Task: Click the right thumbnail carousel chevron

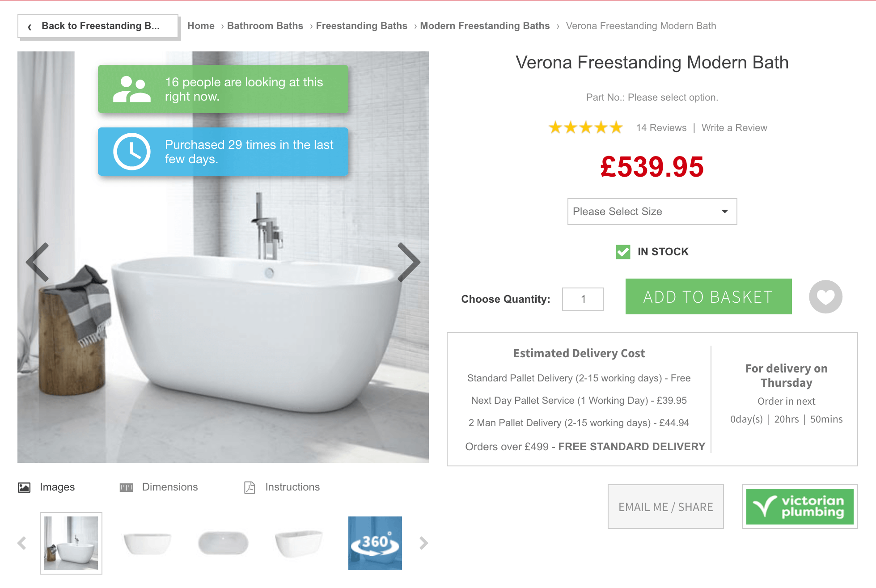Action: pyautogui.click(x=423, y=543)
